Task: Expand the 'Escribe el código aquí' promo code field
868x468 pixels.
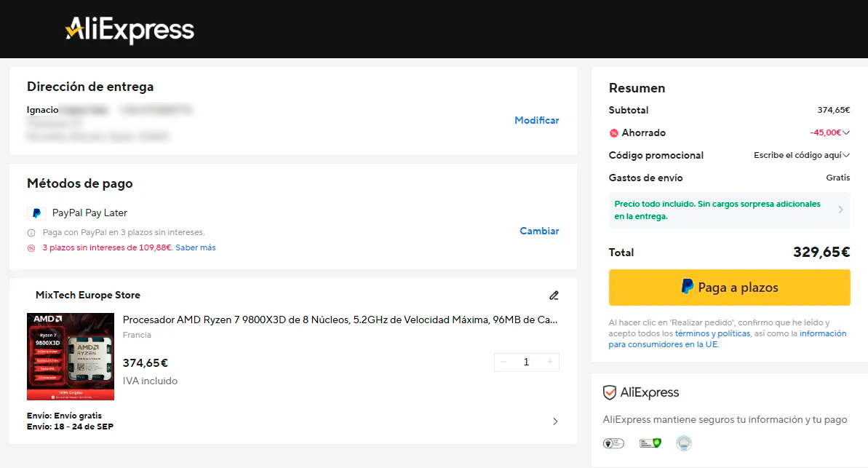Action: (x=802, y=155)
